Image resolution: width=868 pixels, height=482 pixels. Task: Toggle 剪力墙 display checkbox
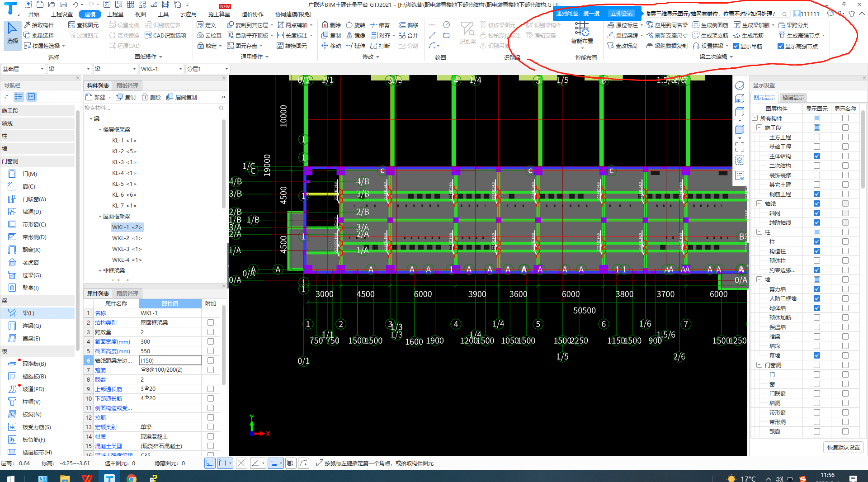pos(817,289)
